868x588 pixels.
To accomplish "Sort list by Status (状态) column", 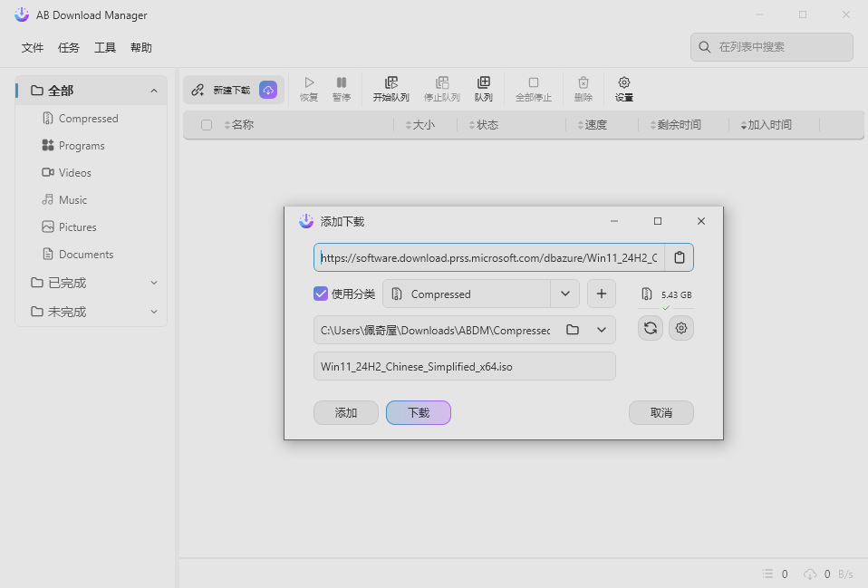I will point(484,125).
